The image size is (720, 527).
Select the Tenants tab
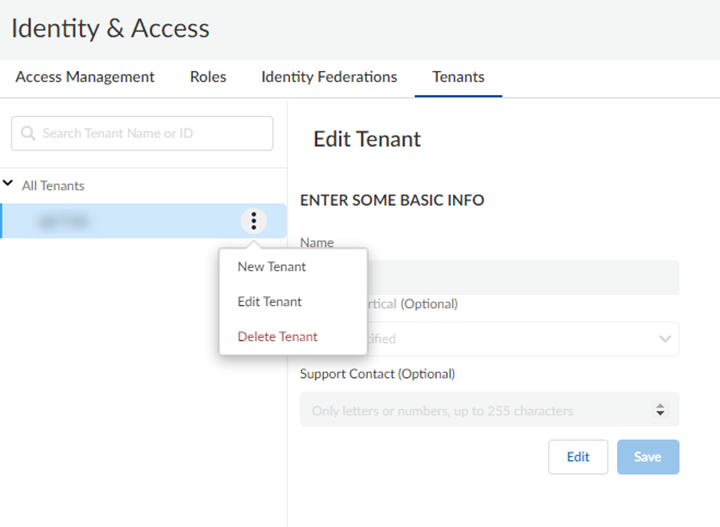coord(458,77)
